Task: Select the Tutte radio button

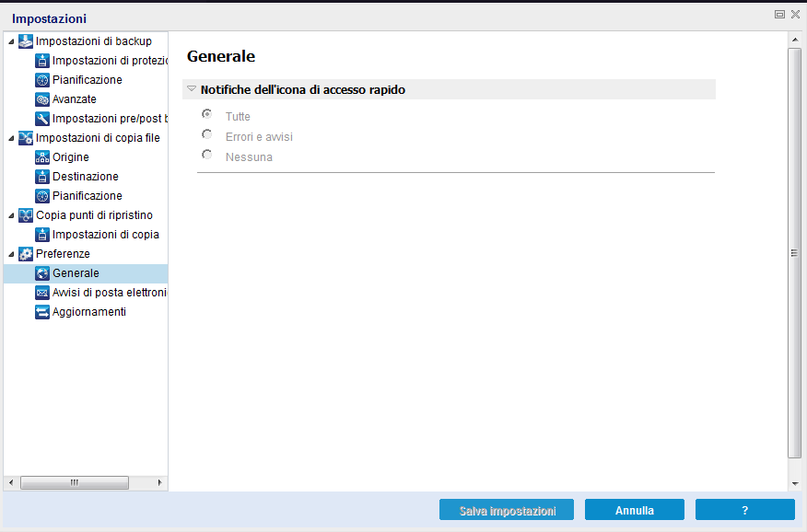Action: pyautogui.click(x=207, y=114)
